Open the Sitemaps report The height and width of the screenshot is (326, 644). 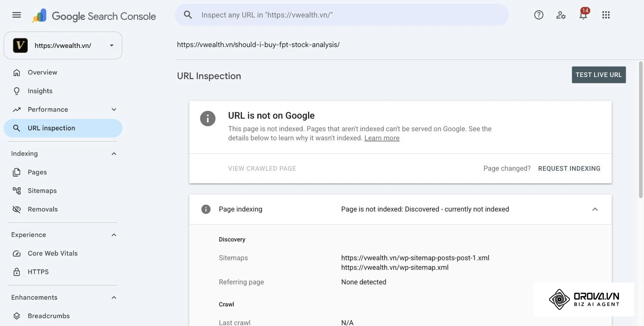[x=63, y=191]
